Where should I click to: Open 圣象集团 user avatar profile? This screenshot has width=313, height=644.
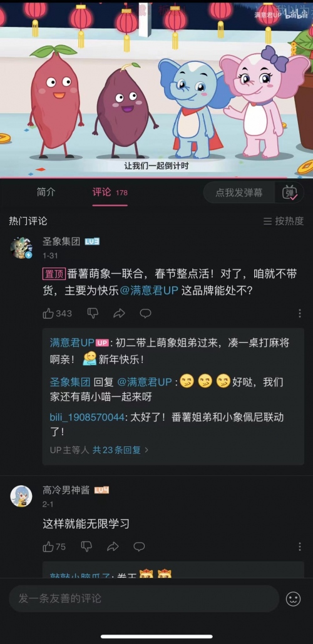pyautogui.click(x=21, y=248)
